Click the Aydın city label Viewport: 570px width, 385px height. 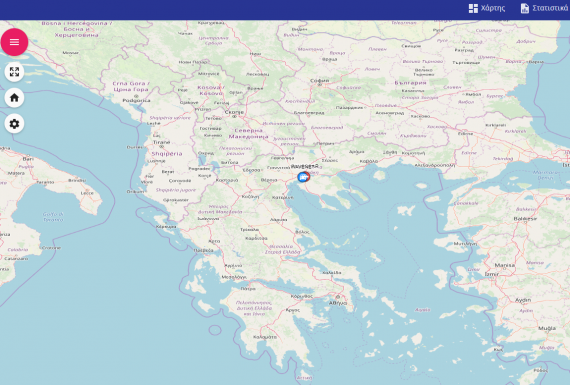[523, 300]
